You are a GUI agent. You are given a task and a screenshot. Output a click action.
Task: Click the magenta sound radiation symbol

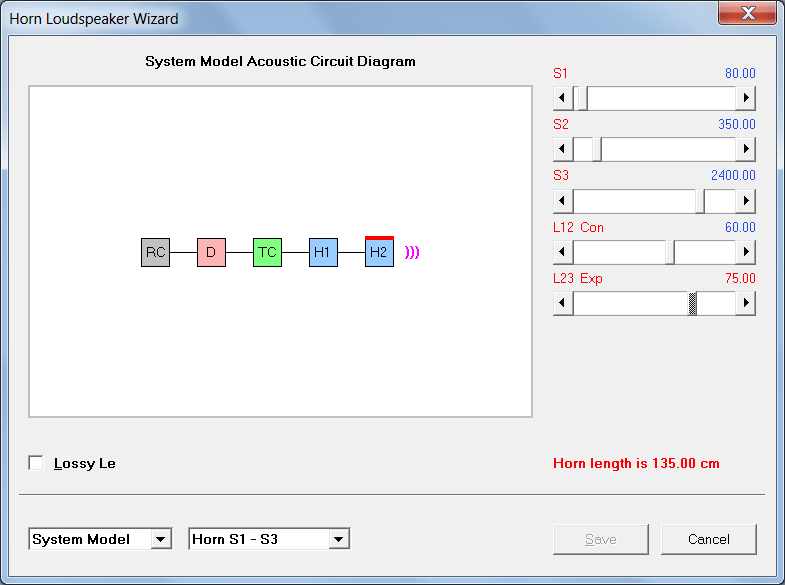click(412, 252)
